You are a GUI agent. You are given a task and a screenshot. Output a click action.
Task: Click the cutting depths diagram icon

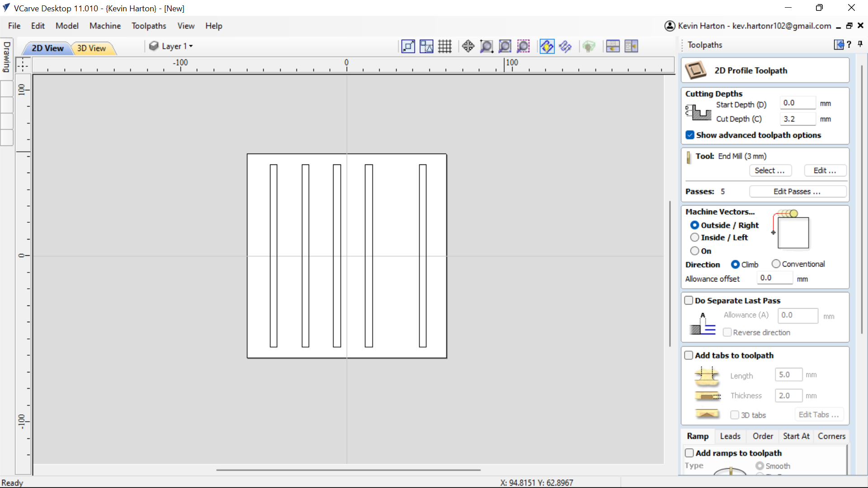698,112
